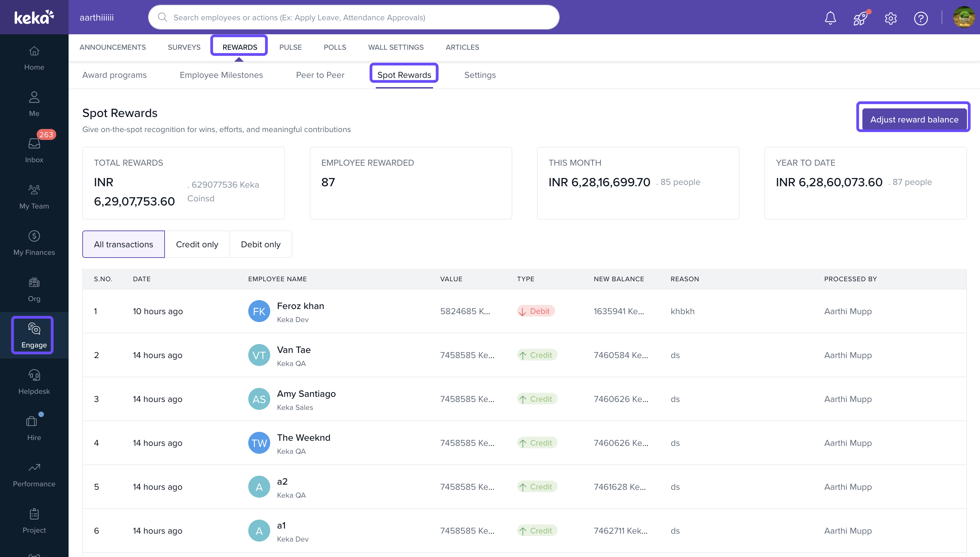Viewport: 980px width, 557px height.
Task: Open the SURVEYS top tab
Action: 184,47
